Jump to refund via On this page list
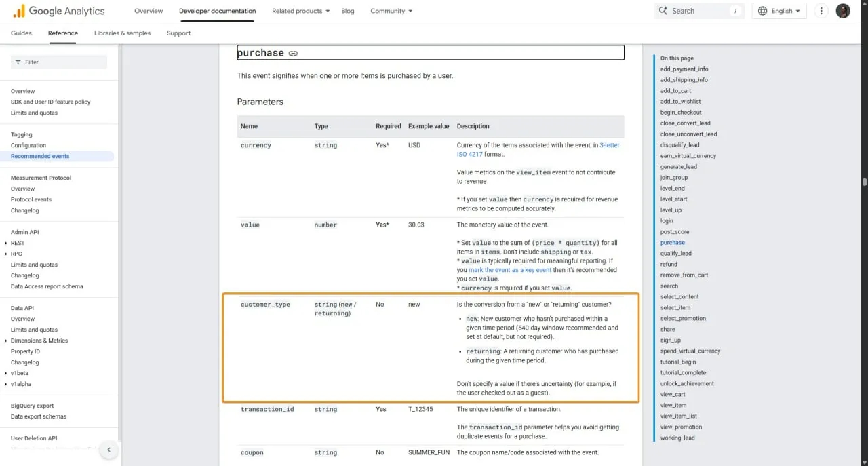The height and width of the screenshot is (466, 868). pos(669,264)
